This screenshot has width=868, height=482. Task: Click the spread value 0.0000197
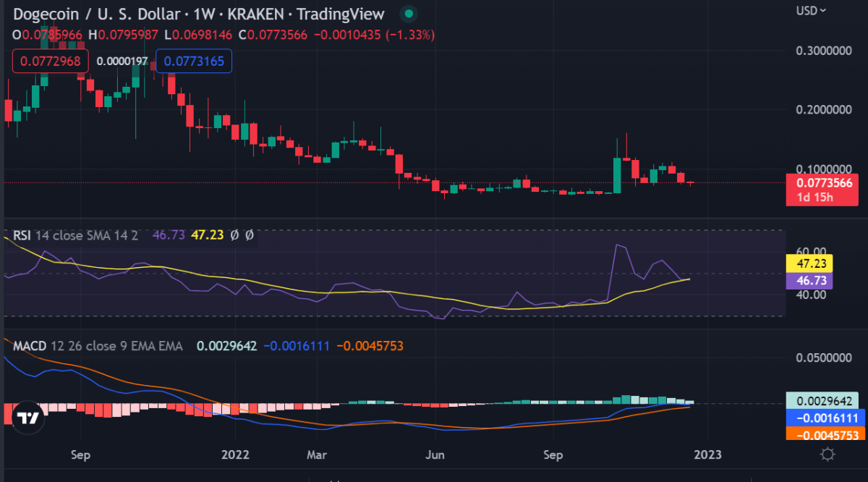pos(122,61)
